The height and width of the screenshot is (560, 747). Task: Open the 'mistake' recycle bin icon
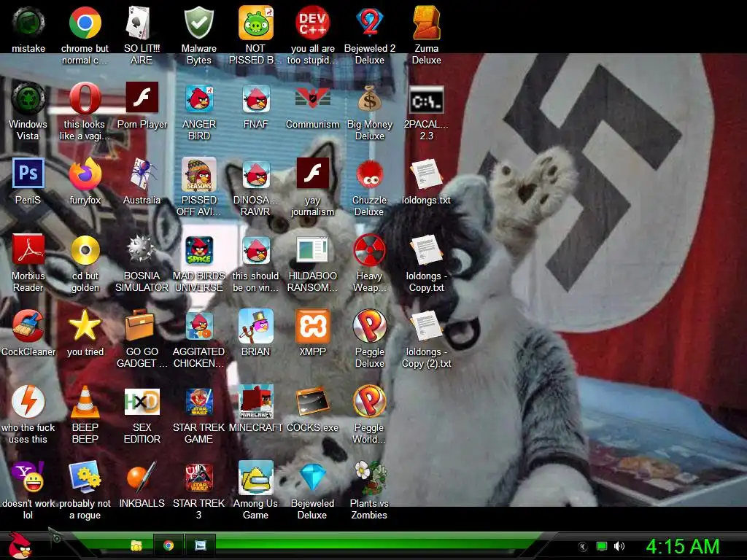click(x=28, y=23)
